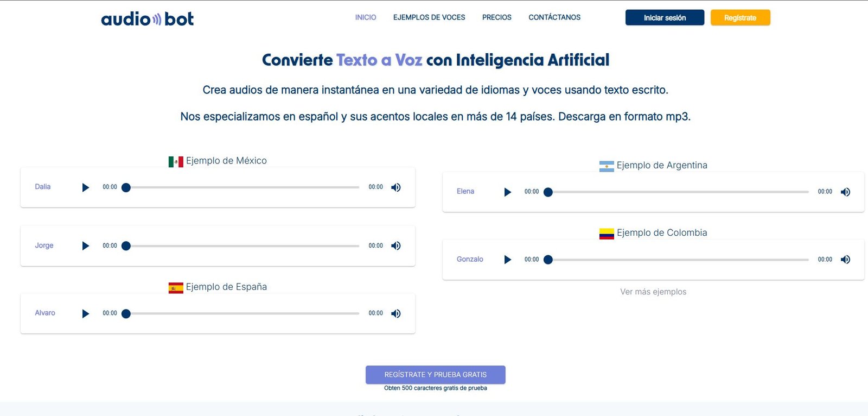Go to the INICIO menu item

point(365,17)
